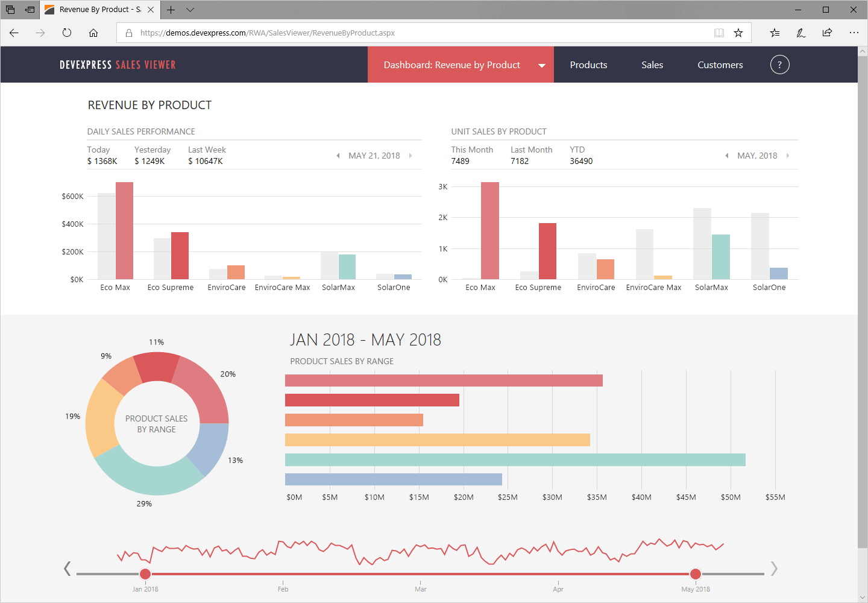Click the blue bottom bar in sales by range

point(394,479)
